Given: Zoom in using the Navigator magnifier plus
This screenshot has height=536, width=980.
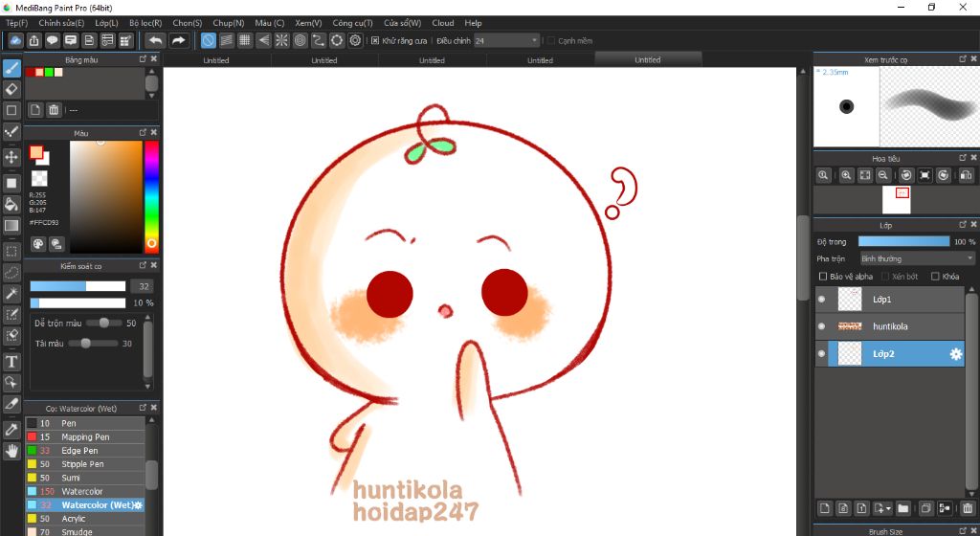Looking at the screenshot, I should click(846, 175).
